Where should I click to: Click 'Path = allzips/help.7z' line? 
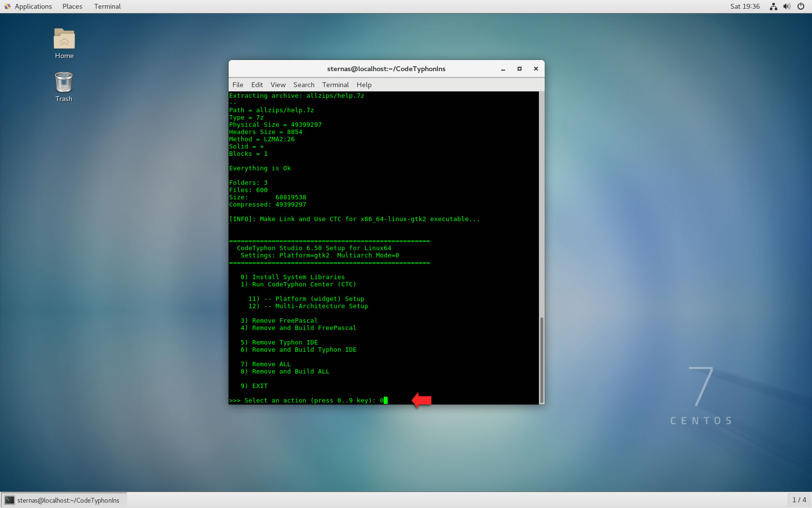pyautogui.click(x=272, y=110)
